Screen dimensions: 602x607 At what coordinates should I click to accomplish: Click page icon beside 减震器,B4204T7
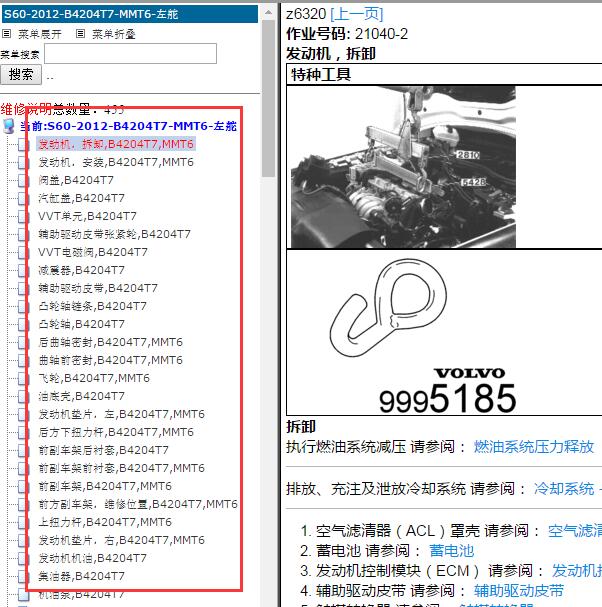(x=23, y=270)
